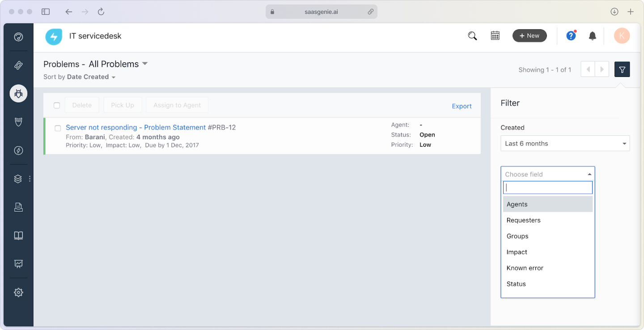Open the Problems bug icon in sidebar
This screenshot has height=330, width=644.
point(18,94)
